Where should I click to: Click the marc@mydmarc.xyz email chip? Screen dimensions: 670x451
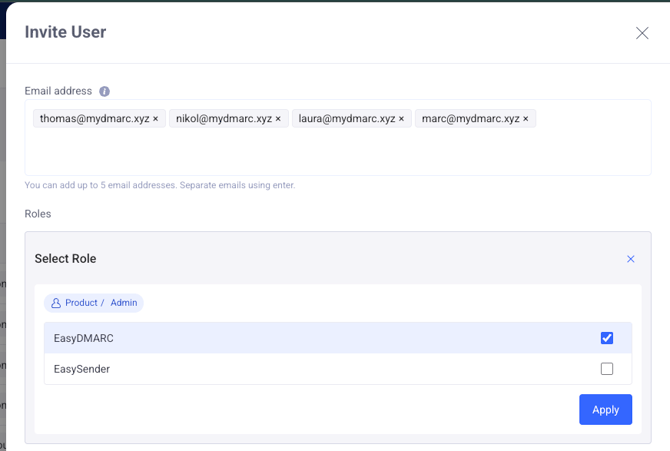[470, 119]
